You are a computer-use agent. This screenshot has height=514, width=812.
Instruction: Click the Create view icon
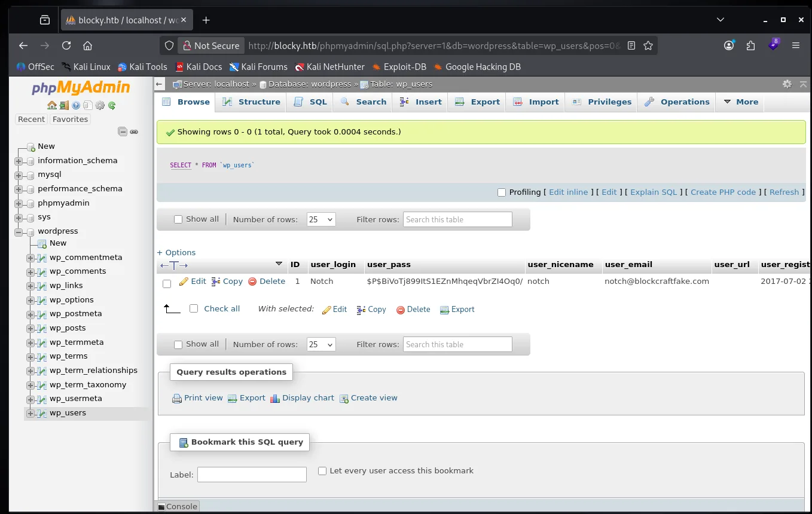pos(344,399)
